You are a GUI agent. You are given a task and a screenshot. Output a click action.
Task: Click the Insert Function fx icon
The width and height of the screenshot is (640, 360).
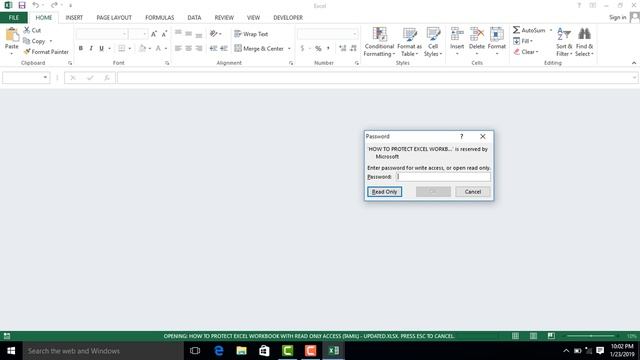coord(107,78)
